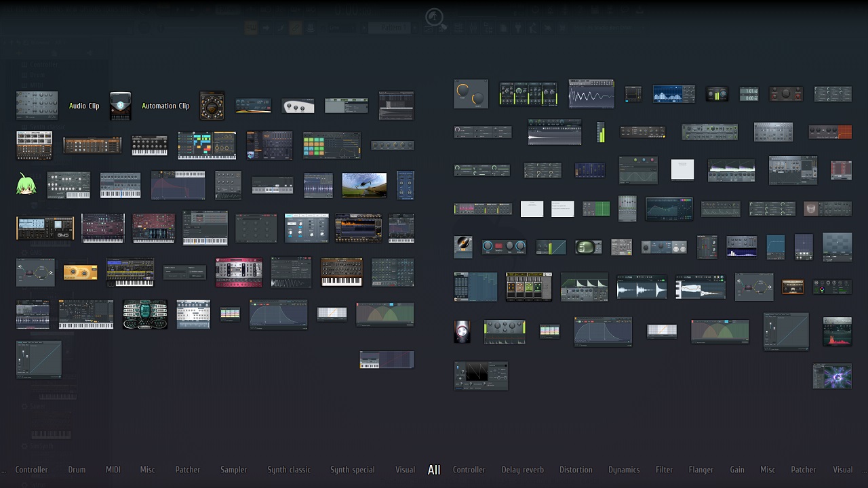Choose the four guitar pedals effect thumbnail

click(528, 287)
